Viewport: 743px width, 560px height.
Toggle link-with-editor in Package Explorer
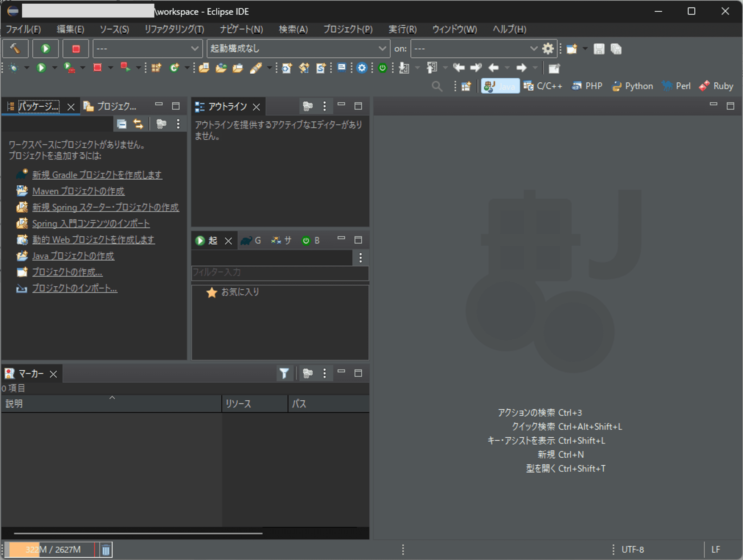[138, 124]
